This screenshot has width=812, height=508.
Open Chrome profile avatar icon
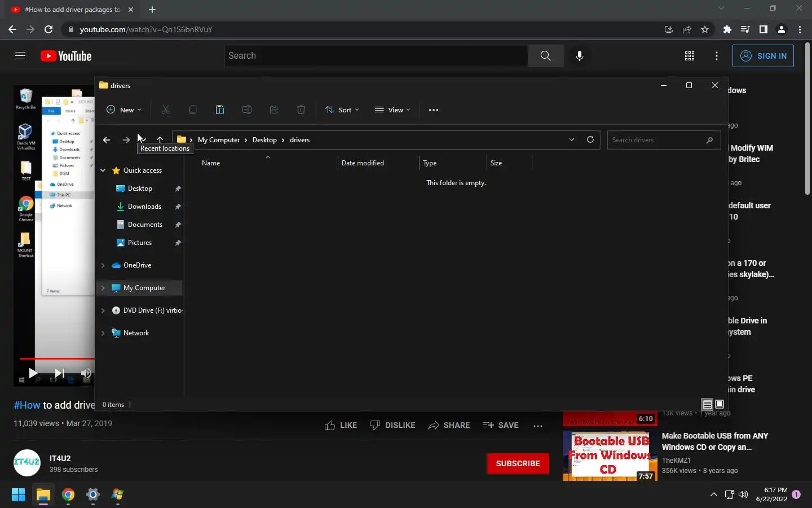[x=782, y=29]
